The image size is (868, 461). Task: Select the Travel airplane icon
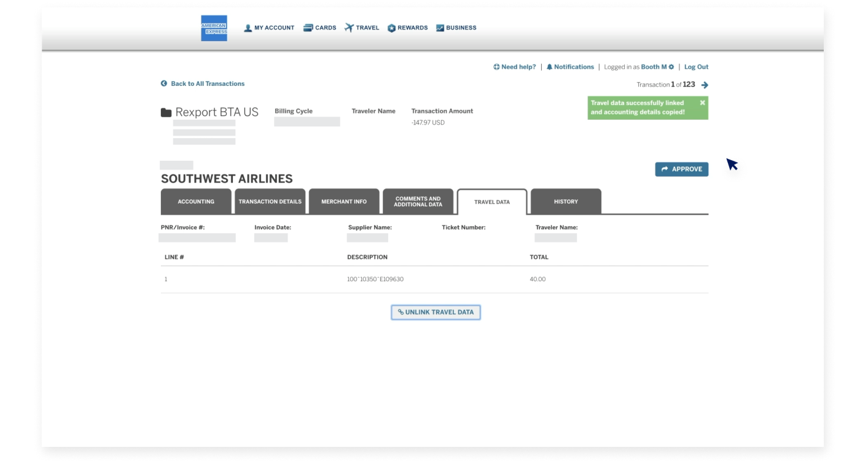point(348,27)
